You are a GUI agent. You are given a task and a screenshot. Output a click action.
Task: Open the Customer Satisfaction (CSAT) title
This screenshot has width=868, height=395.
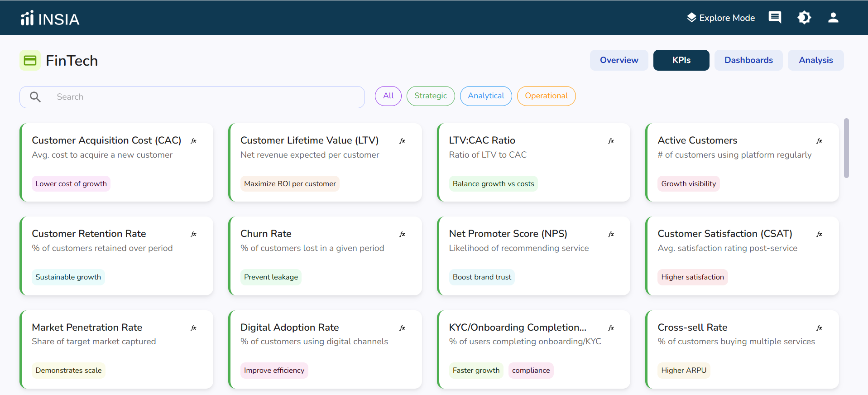coord(725,234)
